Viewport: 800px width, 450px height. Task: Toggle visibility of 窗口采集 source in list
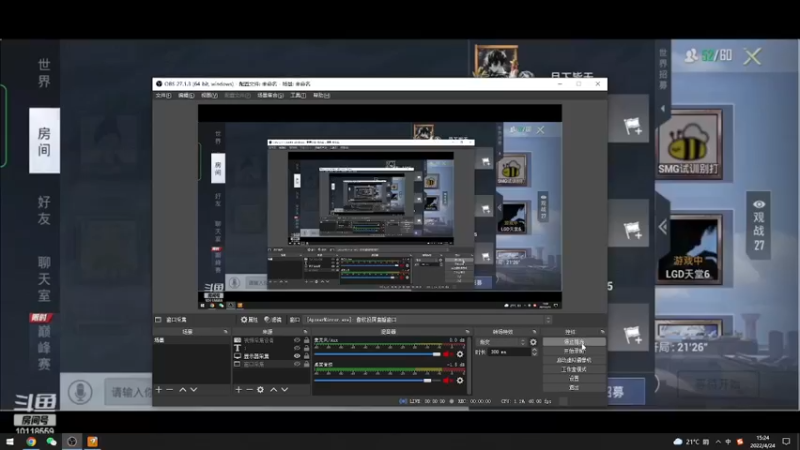(297, 364)
